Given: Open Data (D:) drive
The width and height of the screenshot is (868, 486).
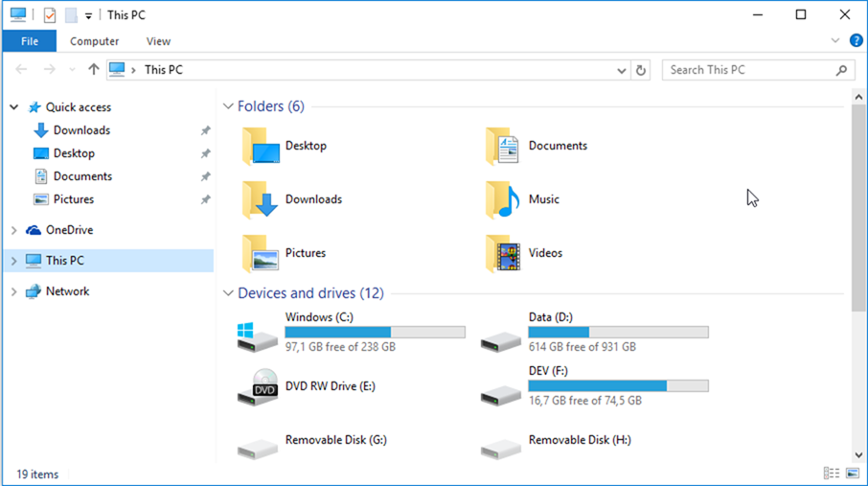Looking at the screenshot, I should [501, 333].
